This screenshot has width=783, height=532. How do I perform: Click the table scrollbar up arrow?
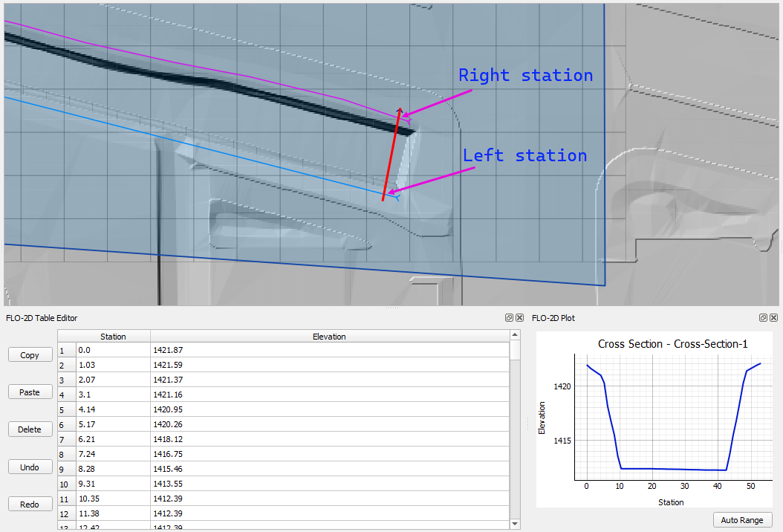click(515, 336)
